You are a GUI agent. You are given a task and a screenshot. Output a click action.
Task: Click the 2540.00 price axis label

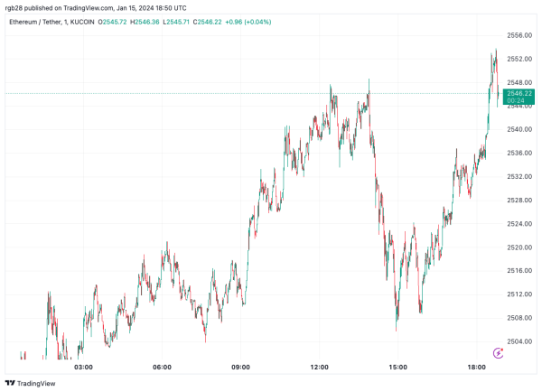pyautogui.click(x=519, y=129)
